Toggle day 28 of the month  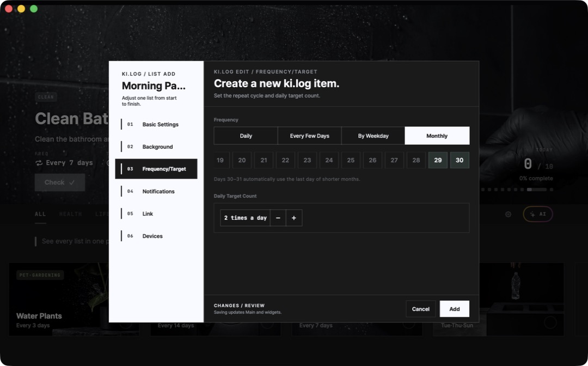click(x=416, y=160)
